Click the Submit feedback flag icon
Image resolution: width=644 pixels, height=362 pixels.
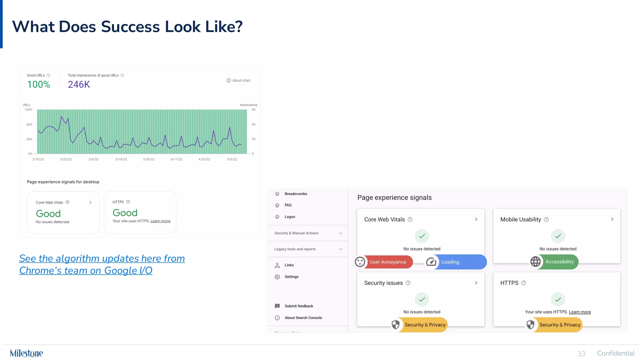coord(277,306)
